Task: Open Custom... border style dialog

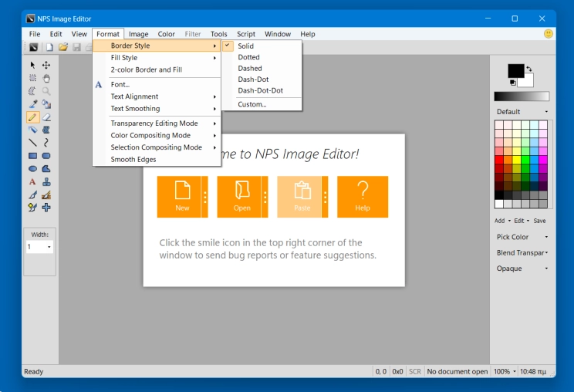Action: (262, 104)
